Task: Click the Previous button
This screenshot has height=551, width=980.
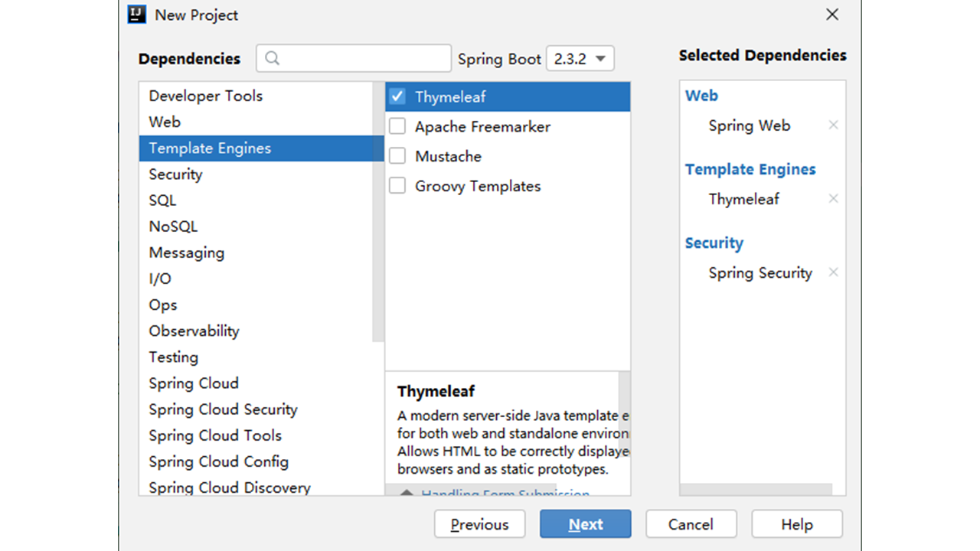Action: click(479, 524)
